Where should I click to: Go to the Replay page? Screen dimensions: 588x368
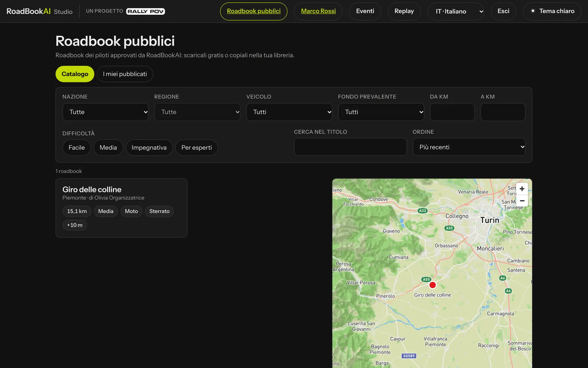[404, 11]
